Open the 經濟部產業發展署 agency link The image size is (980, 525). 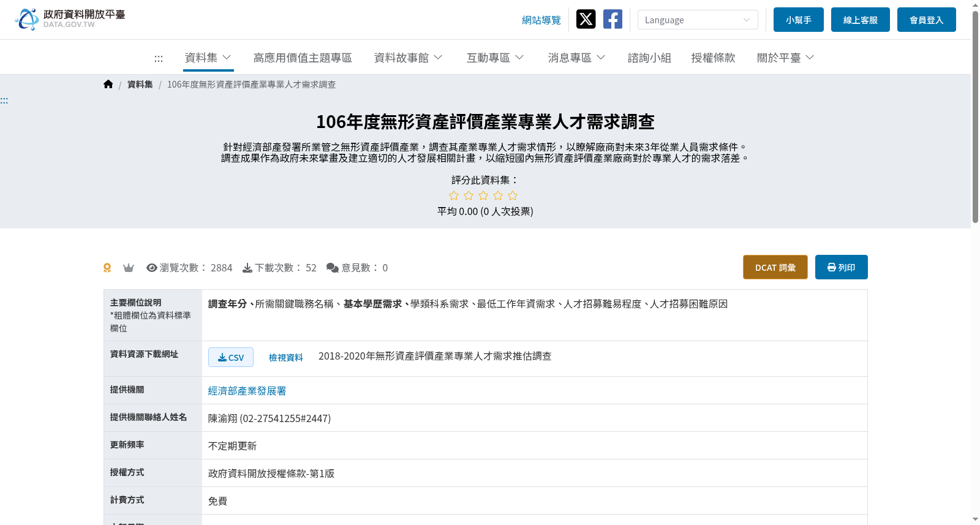(x=247, y=391)
